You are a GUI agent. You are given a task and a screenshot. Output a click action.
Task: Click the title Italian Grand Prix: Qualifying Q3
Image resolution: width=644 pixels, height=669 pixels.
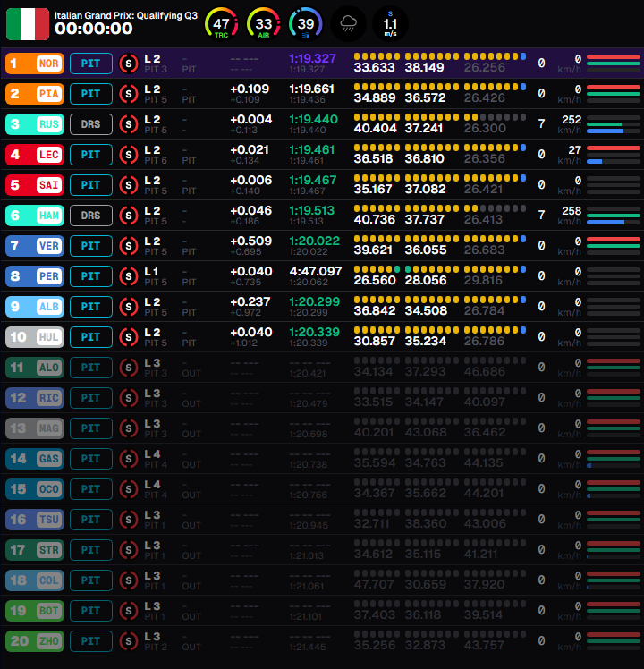point(126,15)
